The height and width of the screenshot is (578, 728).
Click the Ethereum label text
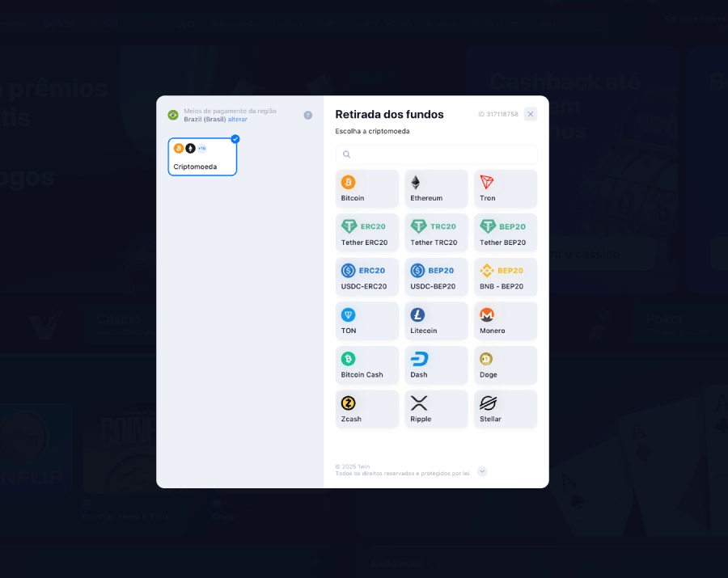426,198
